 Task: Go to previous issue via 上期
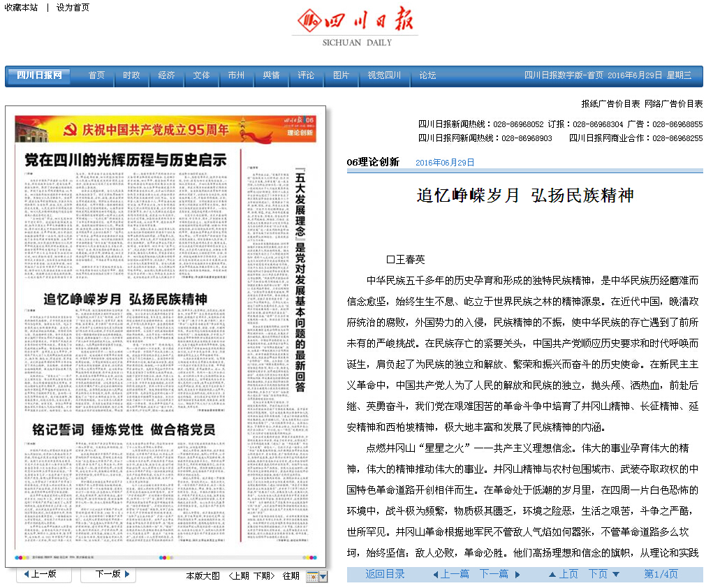click(240, 576)
